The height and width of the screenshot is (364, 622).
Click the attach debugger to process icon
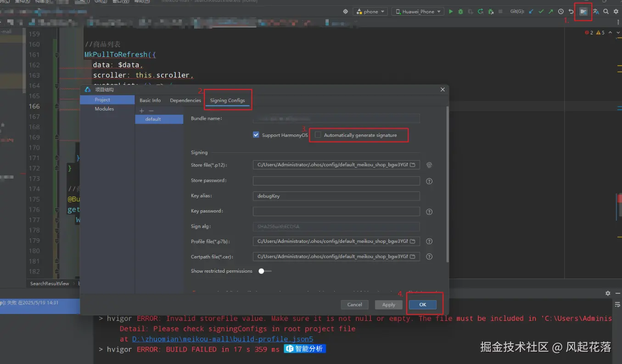pyautogui.click(x=491, y=11)
